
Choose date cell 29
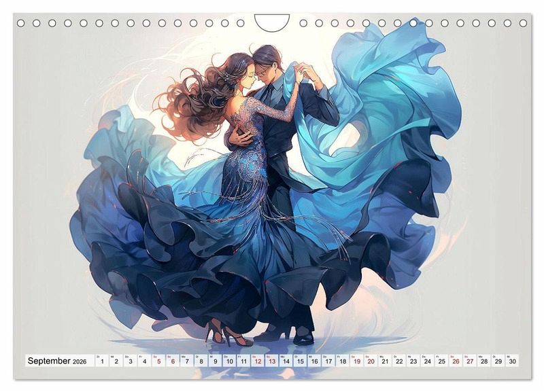(x=498, y=361)
